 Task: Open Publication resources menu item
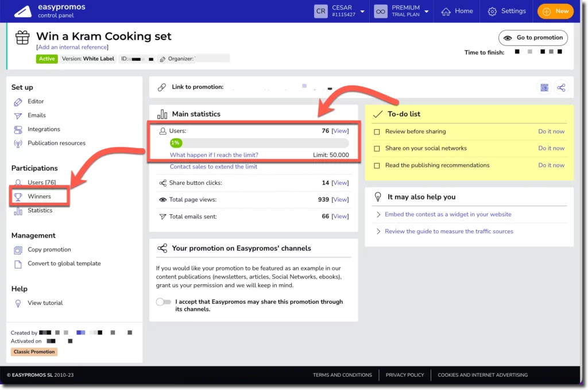[56, 143]
